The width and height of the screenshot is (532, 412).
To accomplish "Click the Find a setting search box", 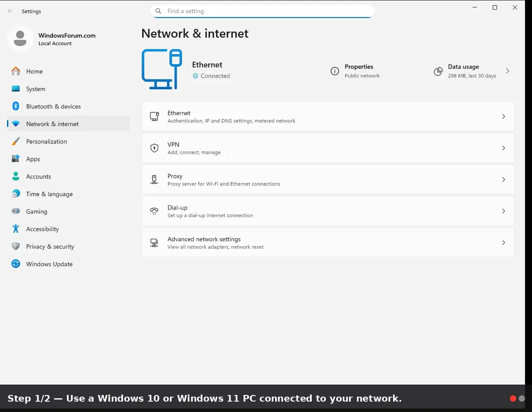I will click(262, 11).
